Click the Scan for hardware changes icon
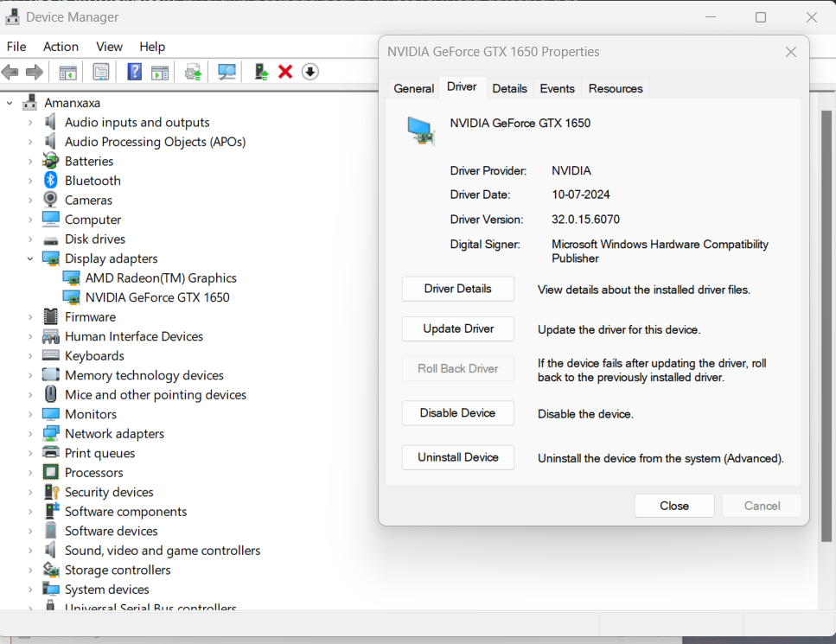This screenshot has height=644, width=836. click(x=228, y=71)
